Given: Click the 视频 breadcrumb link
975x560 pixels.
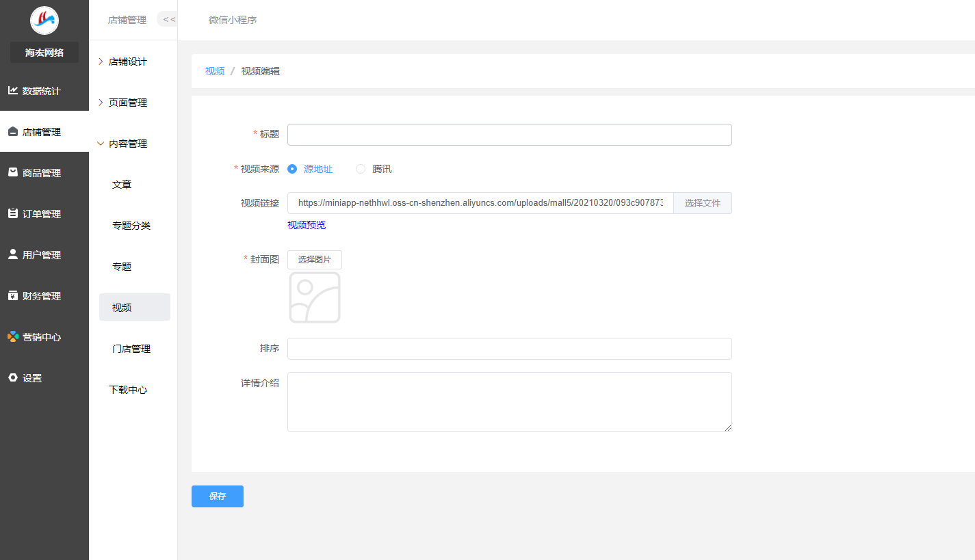Looking at the screenshot, I should click(x=215, y=71).
